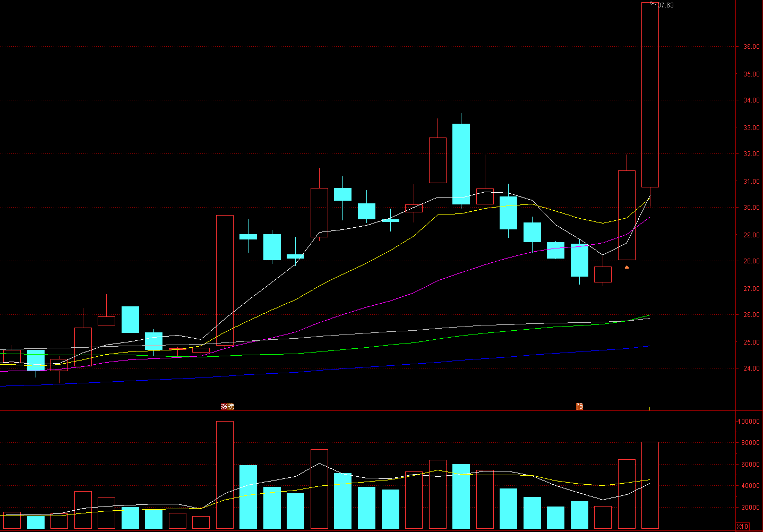This screenshot has width=763, height=532.
Task: Click the 27.00 price axis label
Action: pos(751,289)
